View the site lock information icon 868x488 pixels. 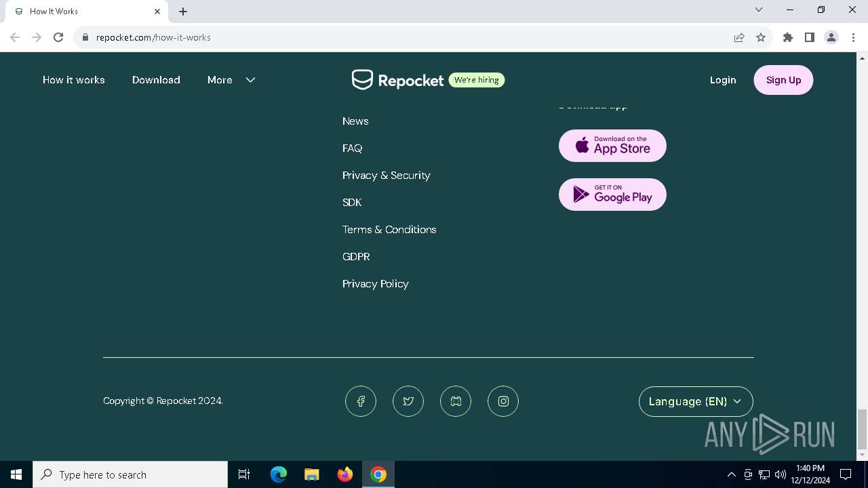pyautogui.click(x=85, y=37)
